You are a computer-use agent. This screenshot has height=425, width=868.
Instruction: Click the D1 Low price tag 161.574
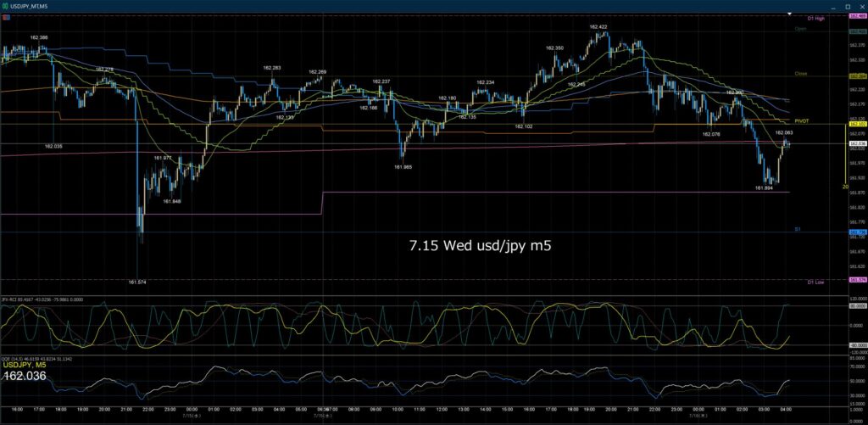pos(858,280)
